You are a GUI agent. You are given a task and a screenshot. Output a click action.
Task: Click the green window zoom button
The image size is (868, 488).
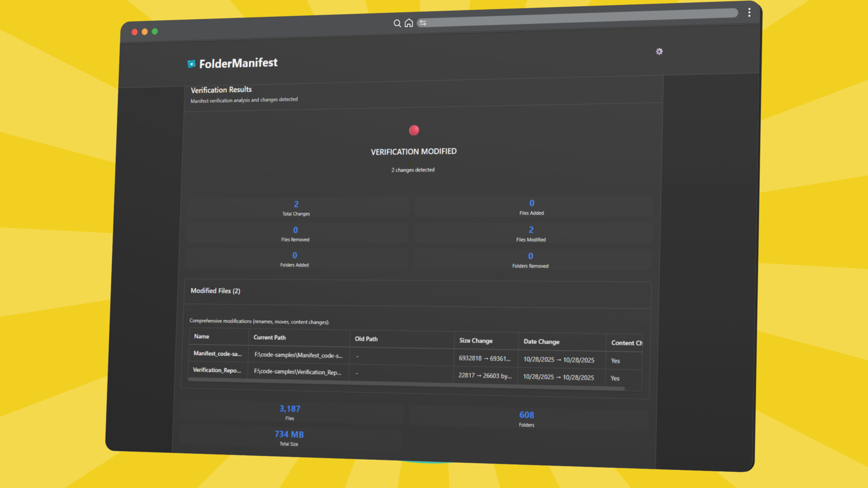tap(155, 32)
